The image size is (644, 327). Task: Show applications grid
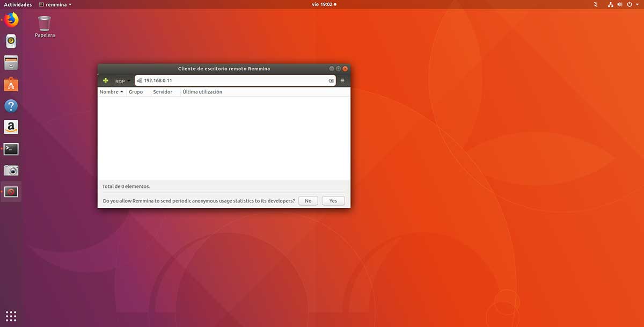(11, 316)
